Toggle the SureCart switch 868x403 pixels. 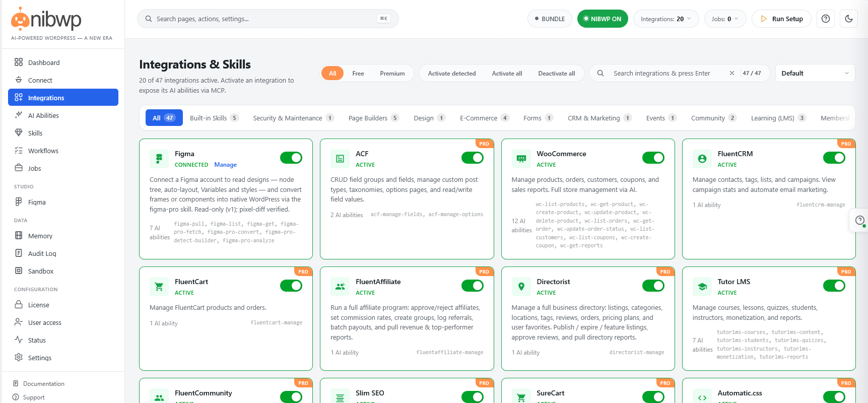point(653,397)
